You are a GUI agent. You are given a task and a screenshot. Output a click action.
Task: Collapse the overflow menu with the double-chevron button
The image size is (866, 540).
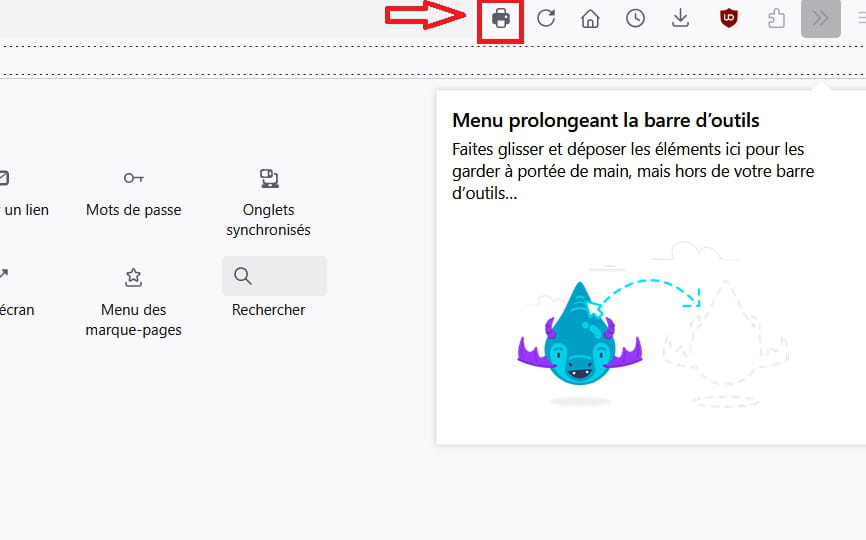[820, 19]
